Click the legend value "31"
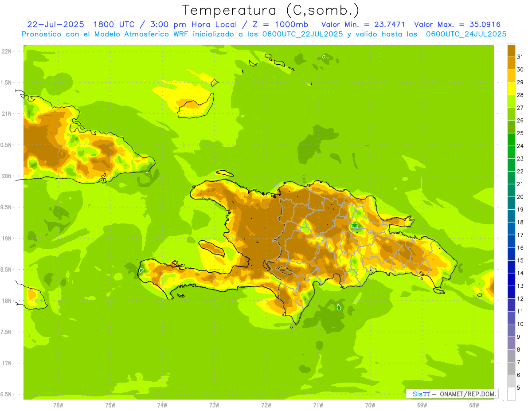The image size is (532, 411). [520, 57]
